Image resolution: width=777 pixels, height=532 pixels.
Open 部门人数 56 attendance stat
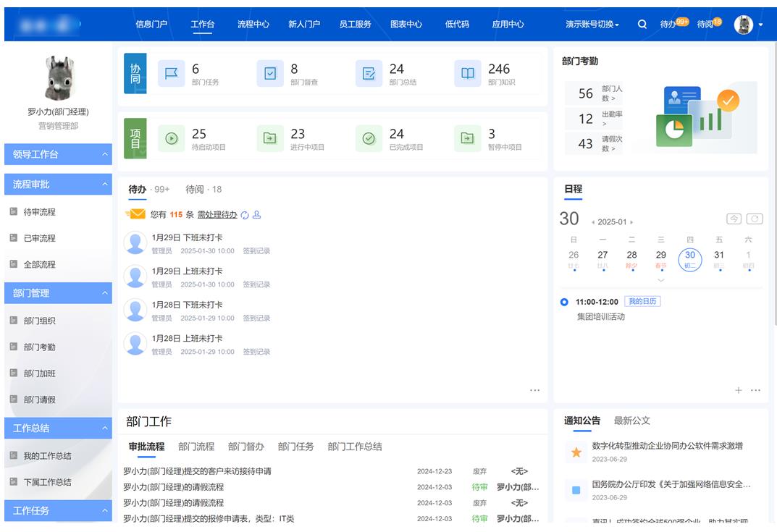pos(594,93)
